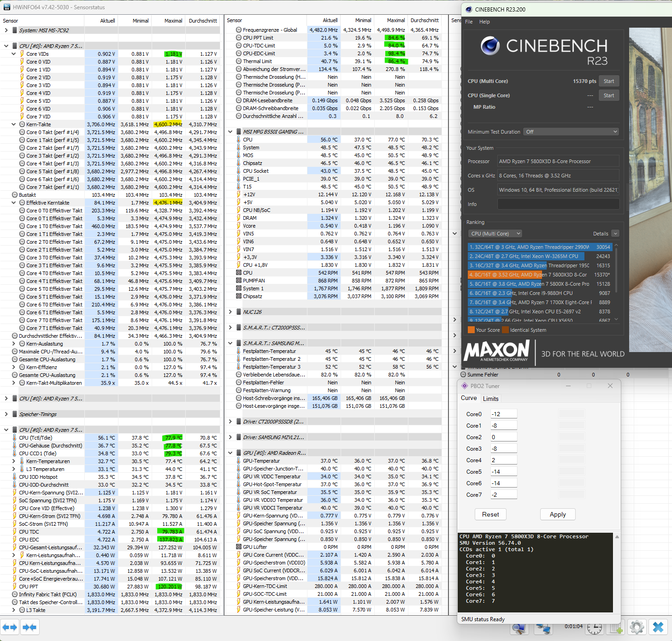Open the Cinebench File menu

pyautogui.click(x=469, y=22)
